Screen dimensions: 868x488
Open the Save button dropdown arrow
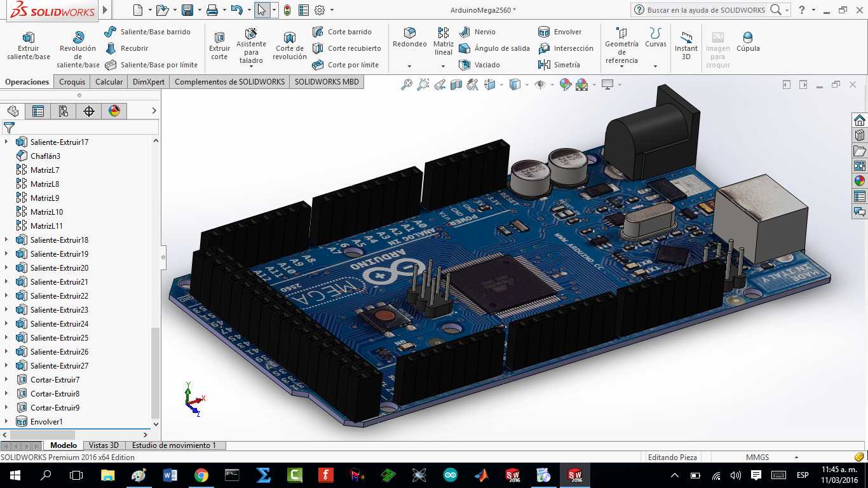coord(200,10)
